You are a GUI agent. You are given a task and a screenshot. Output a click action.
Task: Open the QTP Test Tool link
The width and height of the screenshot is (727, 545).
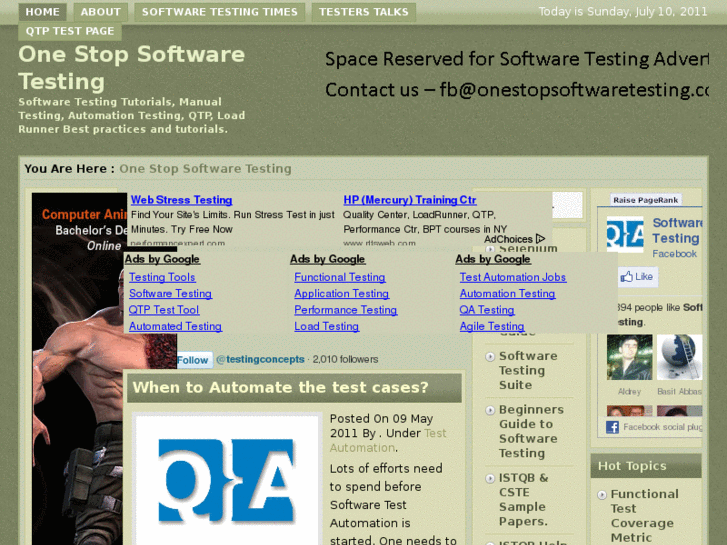164,309
